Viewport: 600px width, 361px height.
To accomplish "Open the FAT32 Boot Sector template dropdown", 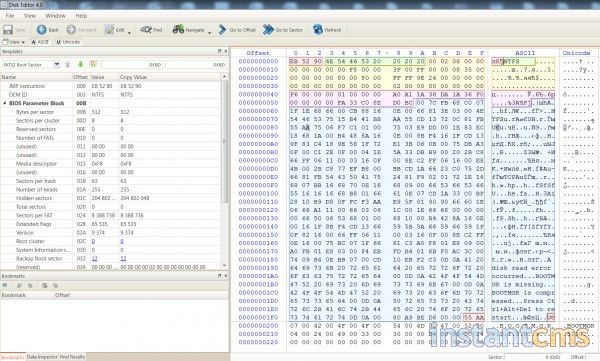I will click(57, 65).
